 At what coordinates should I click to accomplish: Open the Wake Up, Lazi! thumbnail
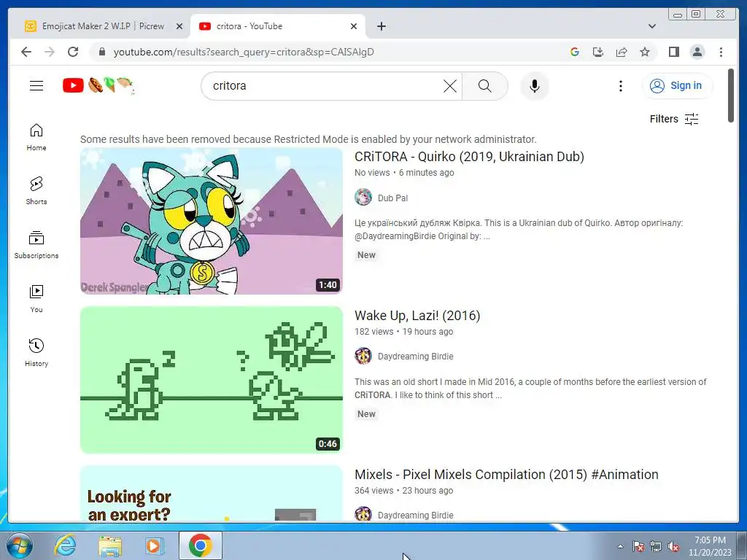[211, 379]
